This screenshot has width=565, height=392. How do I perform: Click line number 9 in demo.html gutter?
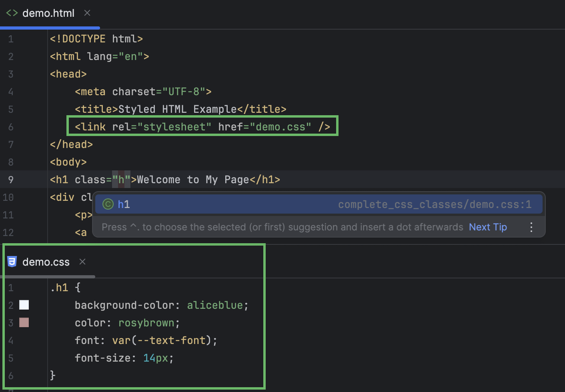pos(11,180)
